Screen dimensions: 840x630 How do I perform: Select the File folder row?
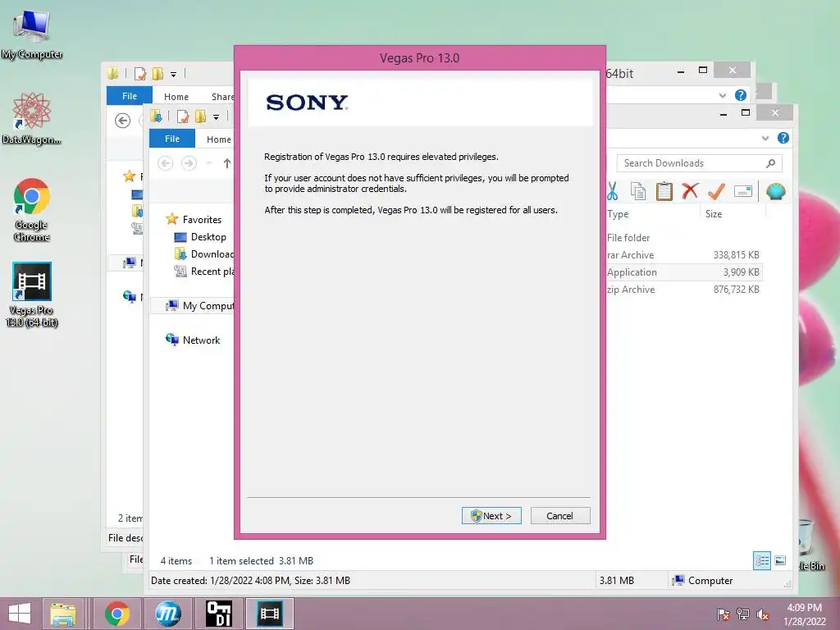(x=684, y=237)
